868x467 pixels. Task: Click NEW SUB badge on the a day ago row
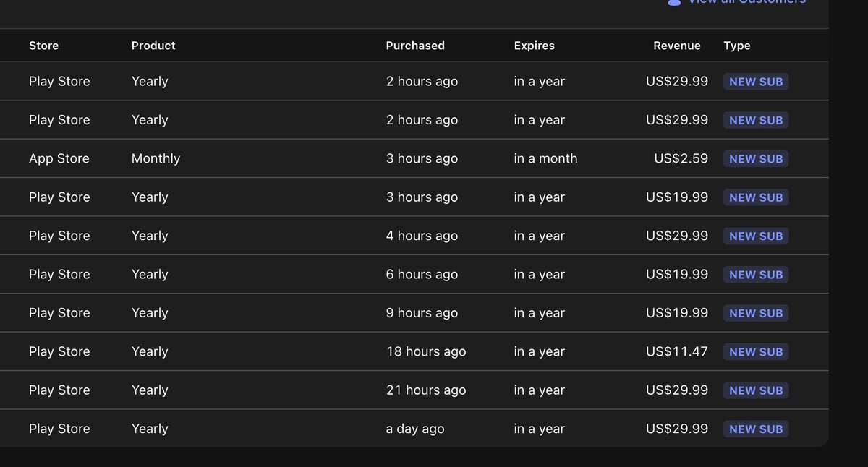(756, 429)
